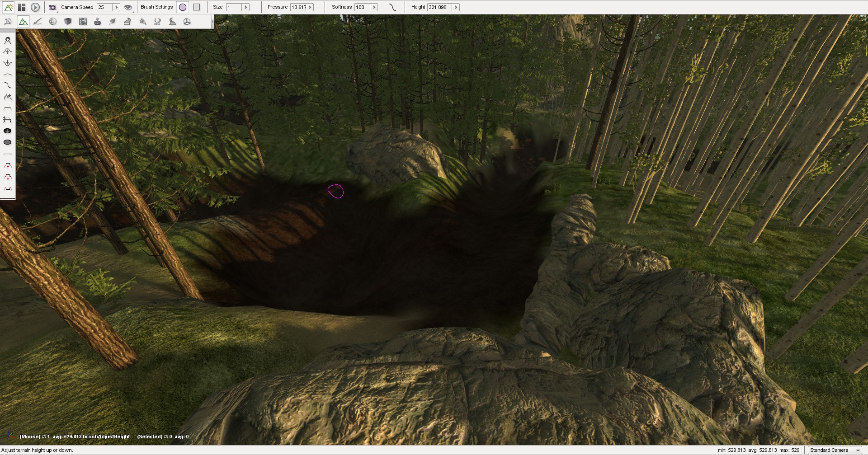Open the Height slider arrow
The width and height of the screenshot is (868, 455).
click(456, 7)
